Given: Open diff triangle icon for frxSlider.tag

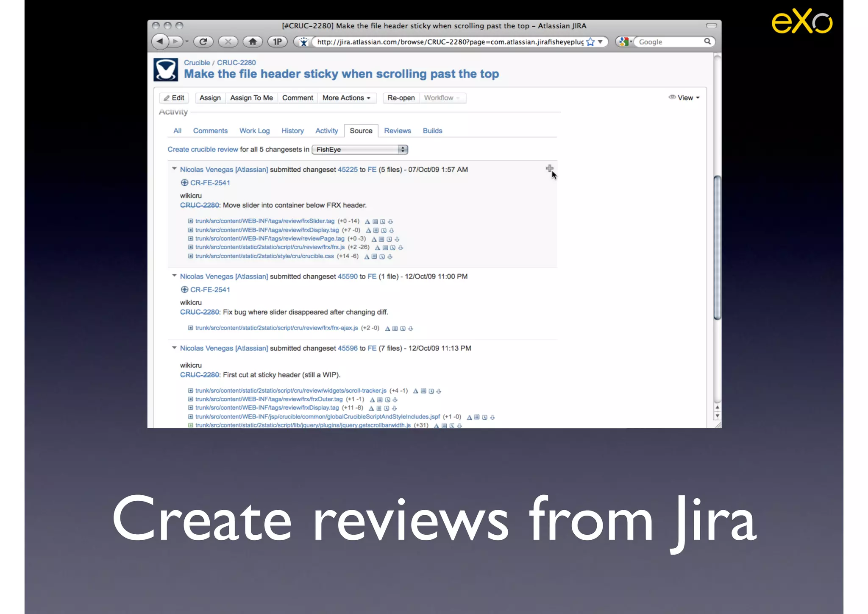Looking at the screenshot, I should tap(367, 221).
